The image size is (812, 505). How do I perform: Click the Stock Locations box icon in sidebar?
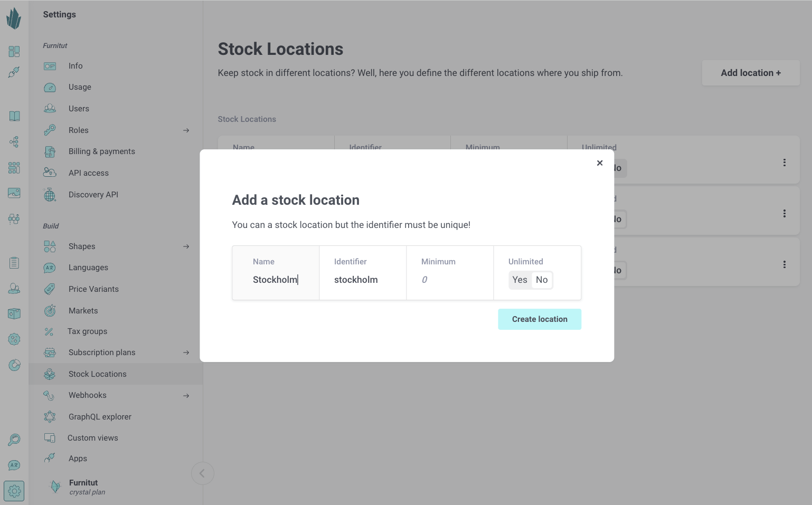tap(50, 374)
